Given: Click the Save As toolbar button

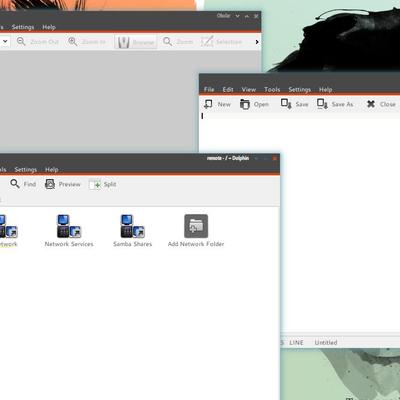Looking at the screenshot, I should (335, 104).
